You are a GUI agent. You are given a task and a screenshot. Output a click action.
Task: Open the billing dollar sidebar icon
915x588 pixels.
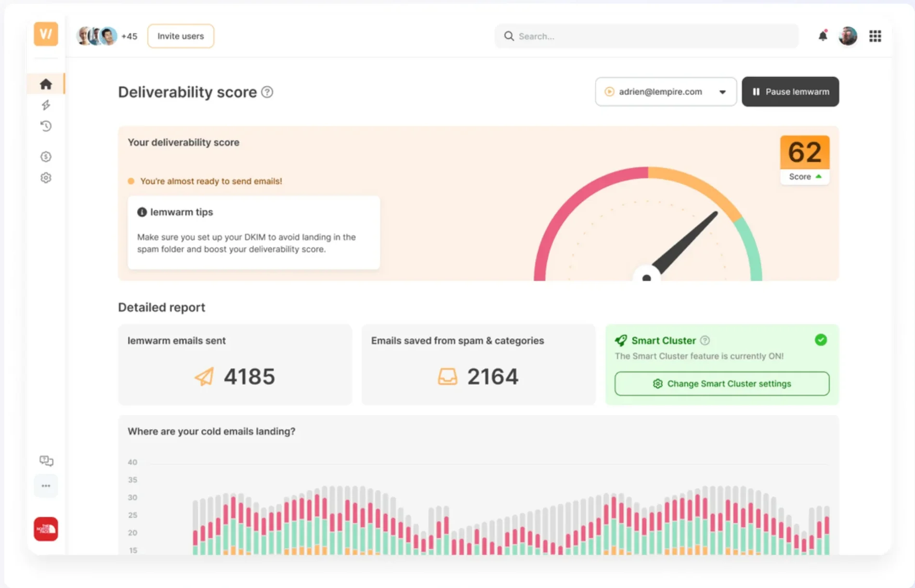(46, 157)
